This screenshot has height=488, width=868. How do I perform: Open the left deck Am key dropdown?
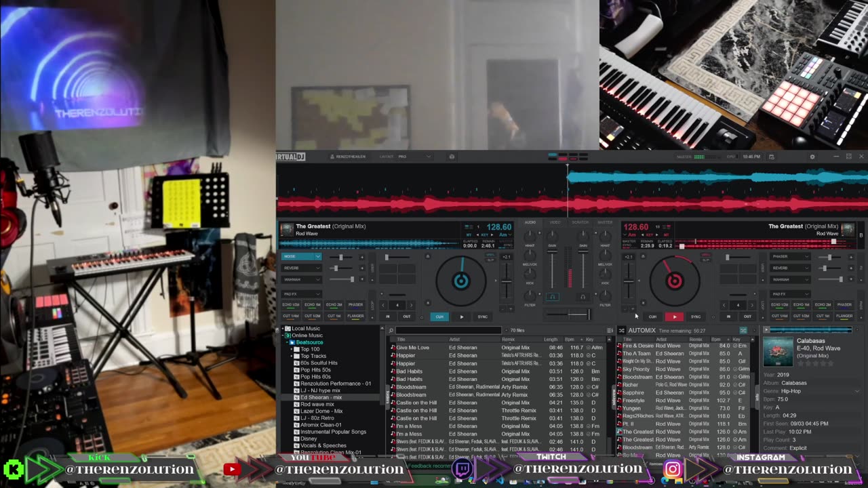coord(505,235)
